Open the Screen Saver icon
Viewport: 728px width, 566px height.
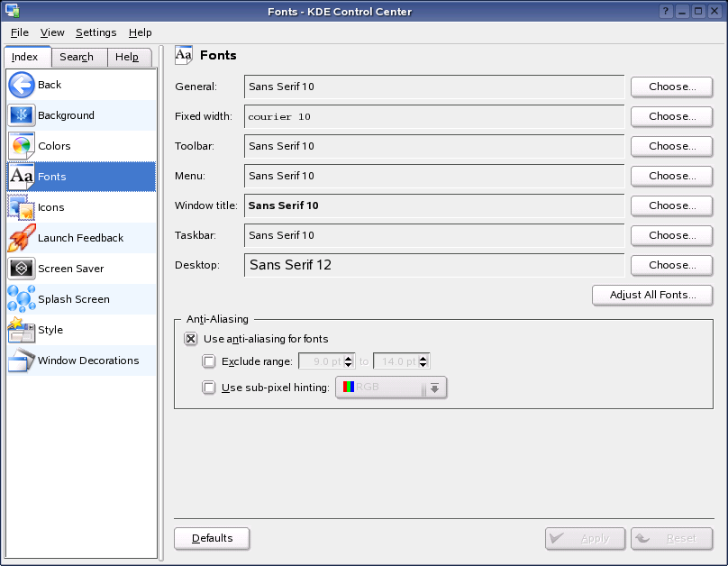click(22, 269)
